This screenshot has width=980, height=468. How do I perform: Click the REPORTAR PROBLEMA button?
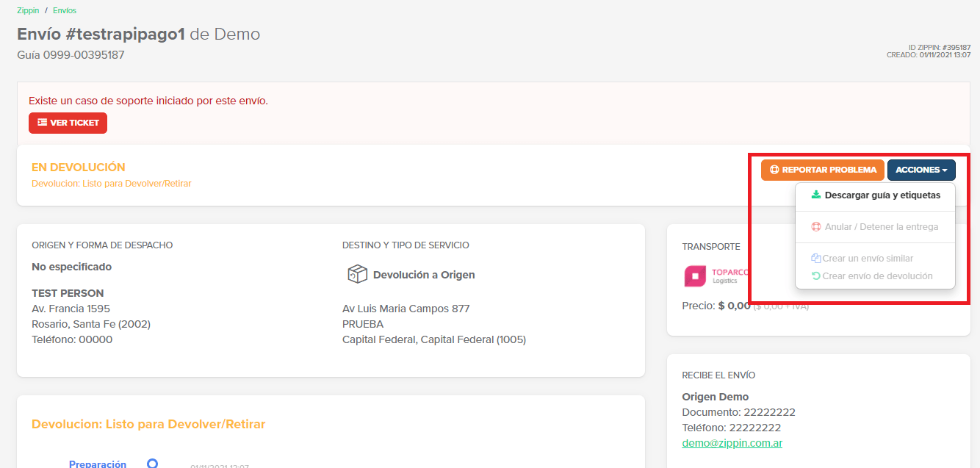click(x=822, y=170)
